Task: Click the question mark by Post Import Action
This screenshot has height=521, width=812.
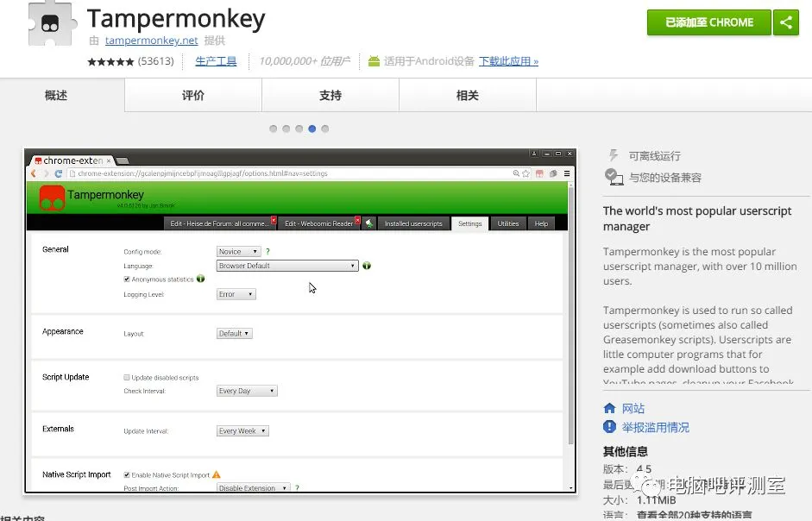Action: (x=297, y=488)
